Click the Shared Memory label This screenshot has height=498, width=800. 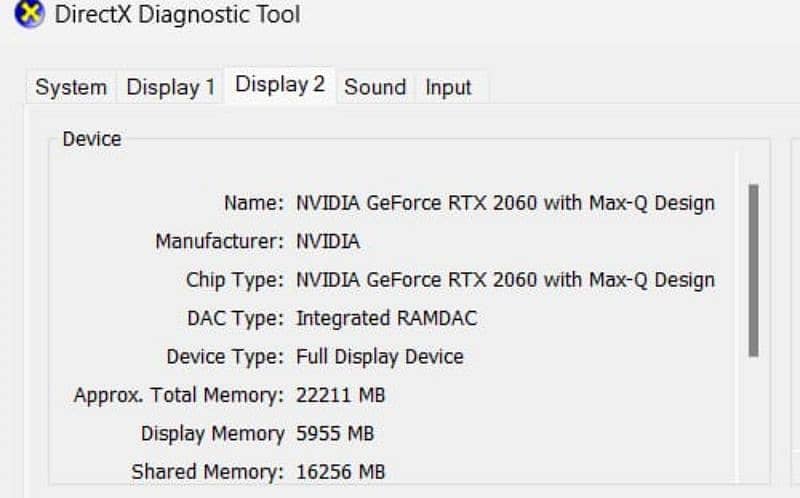pos(207,471)
